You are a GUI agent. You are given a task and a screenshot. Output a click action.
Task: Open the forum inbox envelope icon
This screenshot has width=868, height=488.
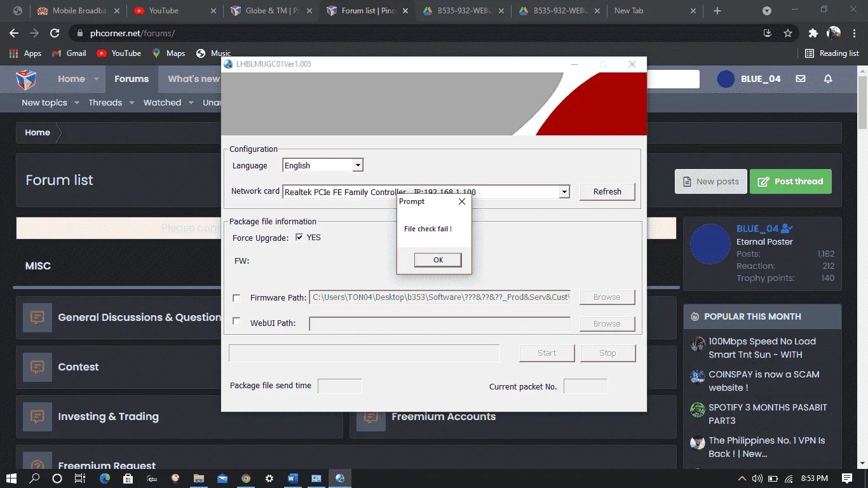click(801, 79)
